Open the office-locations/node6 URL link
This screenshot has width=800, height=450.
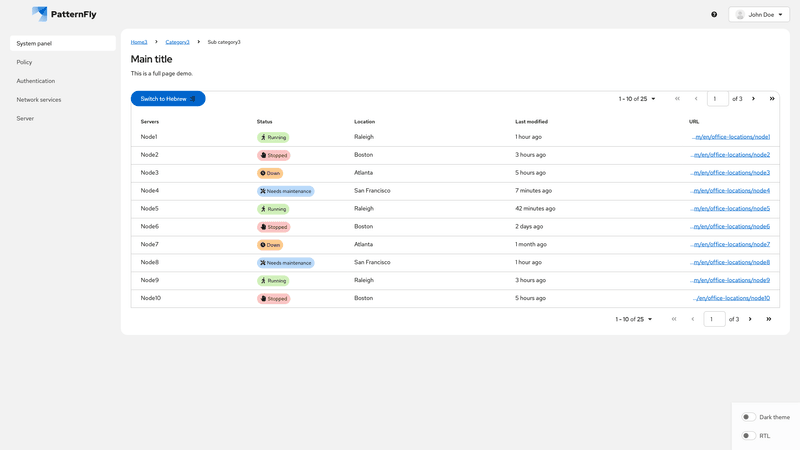pyautogui.click(x=730, y=226)
